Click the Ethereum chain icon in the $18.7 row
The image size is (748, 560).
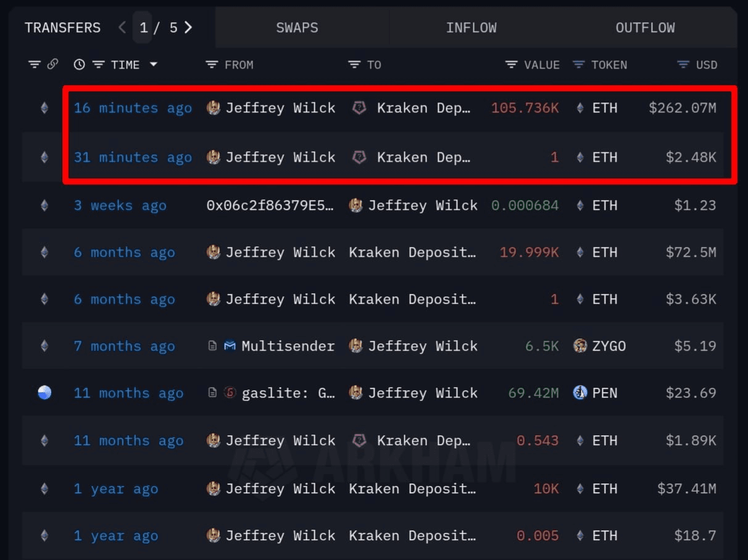click(44, 536)
